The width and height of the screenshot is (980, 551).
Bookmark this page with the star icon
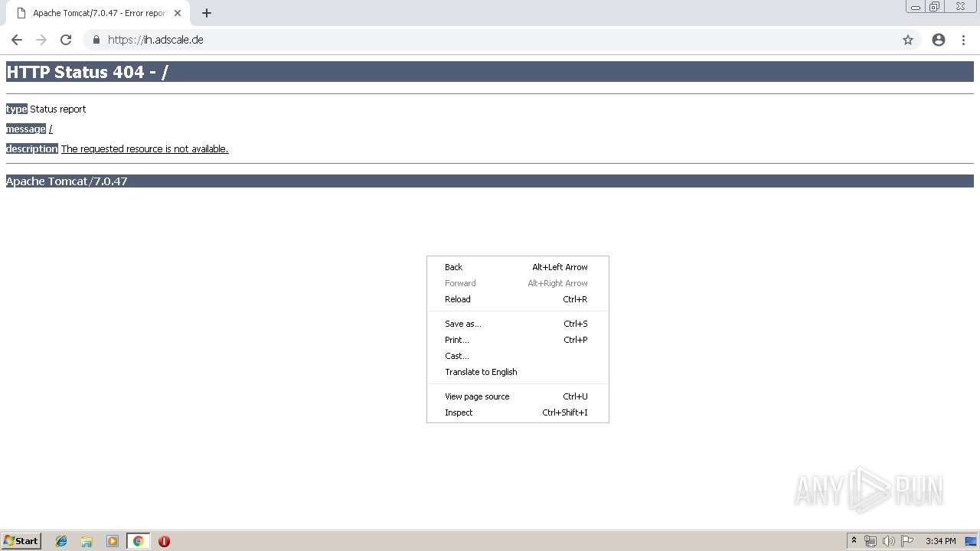[908, 40]
